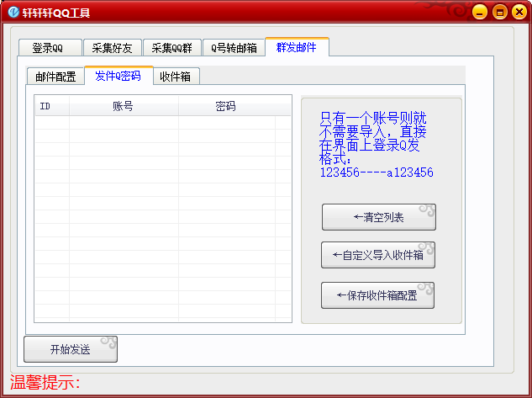Switch to the 收件箱 sub-tab
The width and height of the screenshot is (532, 398).
click(176, 76)
